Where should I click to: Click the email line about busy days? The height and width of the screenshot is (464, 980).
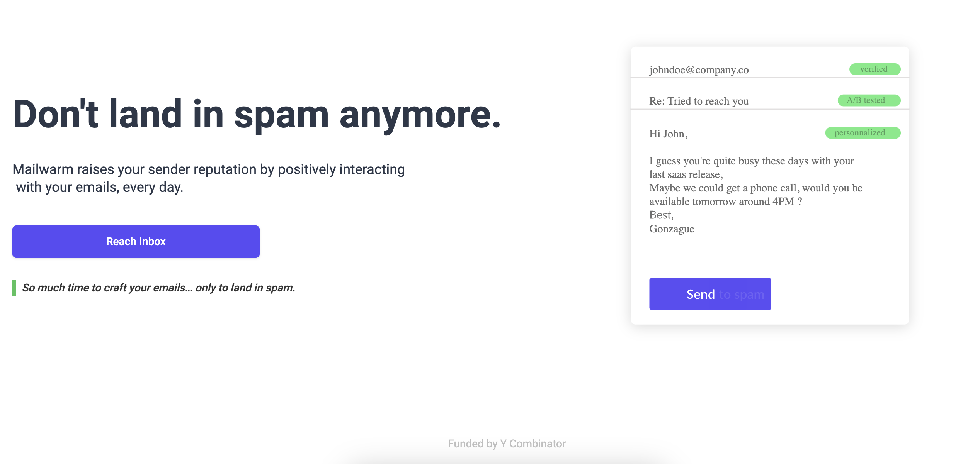coord(751,161)
